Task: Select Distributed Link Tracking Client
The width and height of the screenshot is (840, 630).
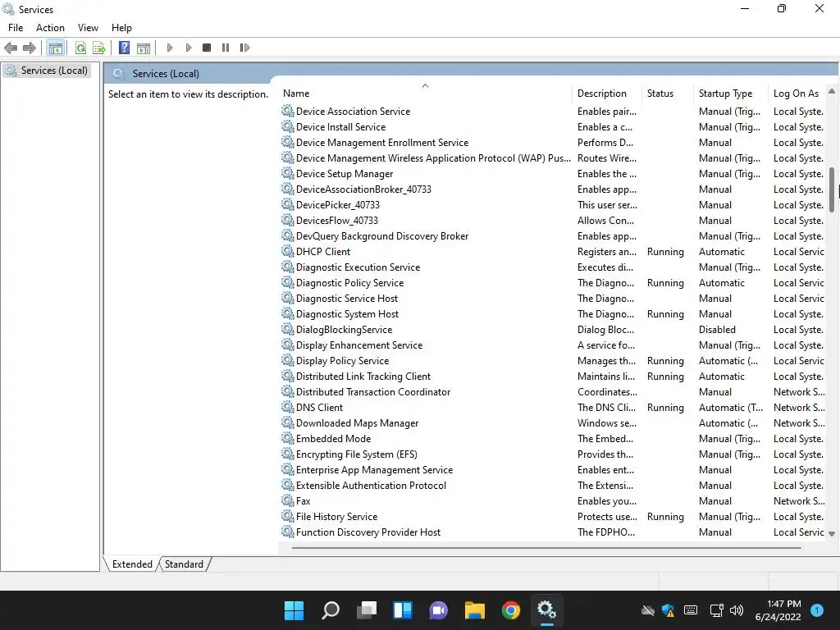Action: point(553,376)
